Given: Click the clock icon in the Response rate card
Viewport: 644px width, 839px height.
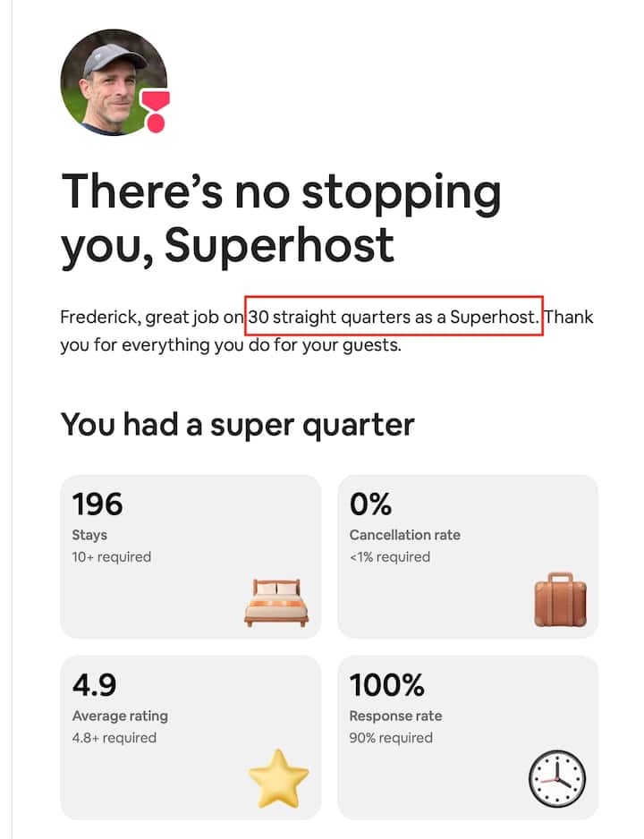Looking at the screenshot, I should coord(556,778).
